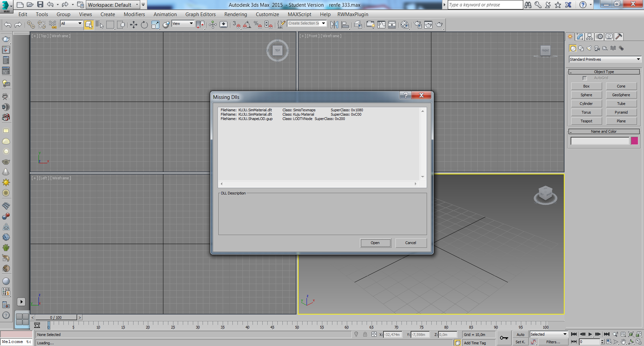Open the Standard Primitives dropdown

coord(605,59)
